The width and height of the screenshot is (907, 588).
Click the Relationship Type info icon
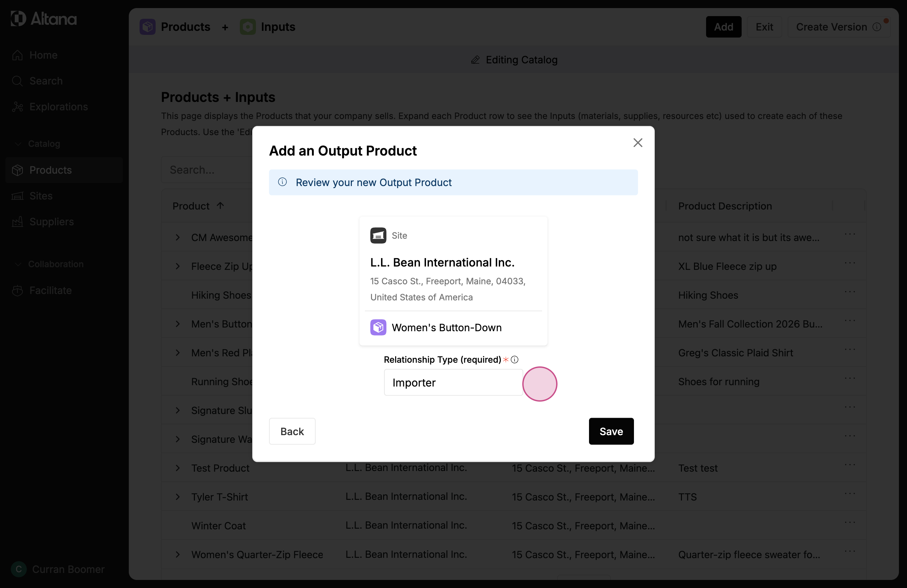click(515, 359)
